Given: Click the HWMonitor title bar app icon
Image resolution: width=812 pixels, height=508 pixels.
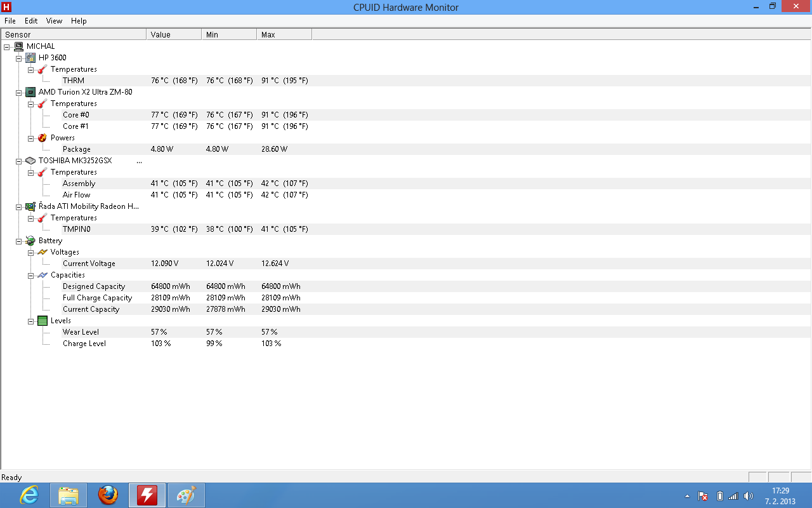Looking at the screenshot, I should [x=7, y=7].
